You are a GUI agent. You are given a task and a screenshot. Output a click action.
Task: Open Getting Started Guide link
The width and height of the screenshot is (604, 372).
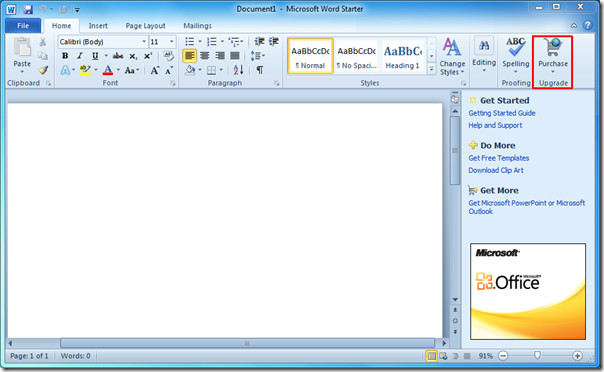point(502,113)
